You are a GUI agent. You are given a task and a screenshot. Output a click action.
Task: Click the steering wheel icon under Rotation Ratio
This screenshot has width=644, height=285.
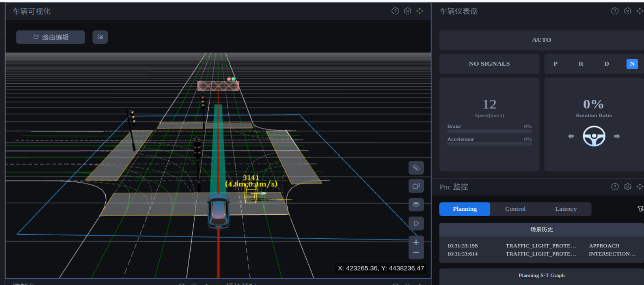pyautogui.click(x=594, y=137)
